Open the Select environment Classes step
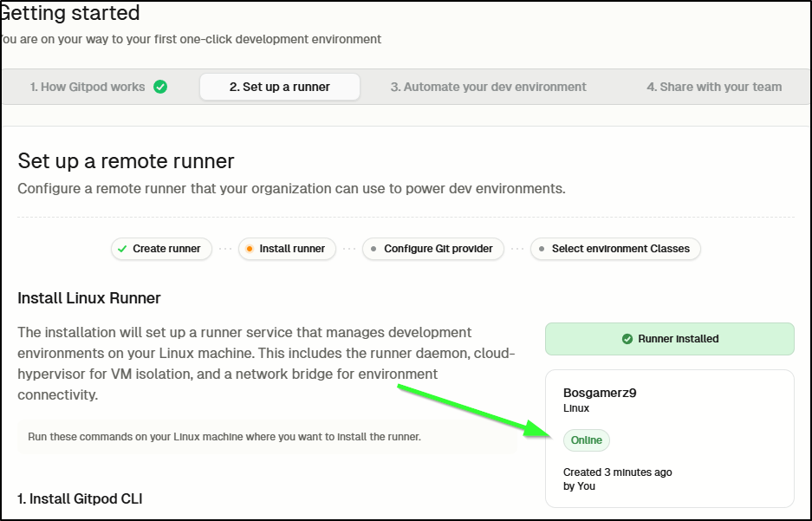 (x=615, y=249)
